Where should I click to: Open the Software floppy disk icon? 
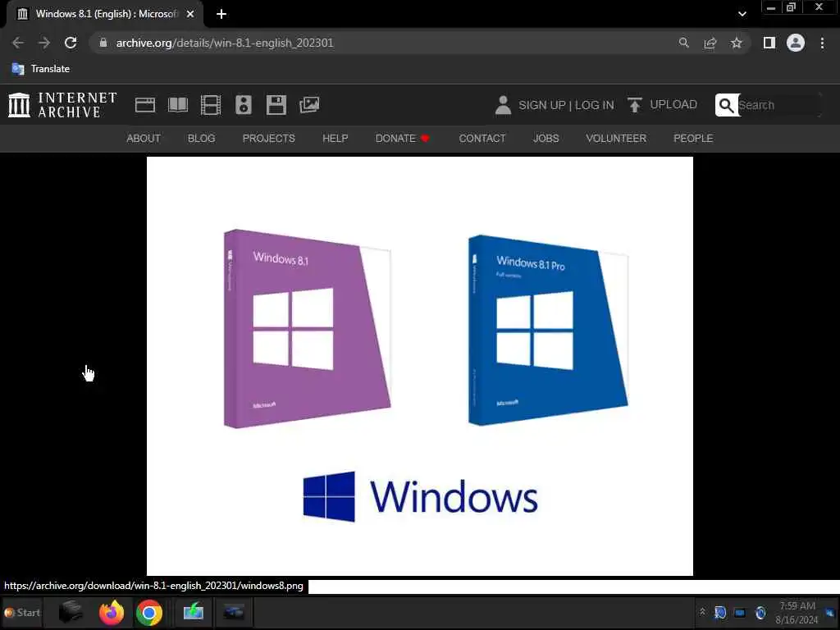tap(276, 105)
